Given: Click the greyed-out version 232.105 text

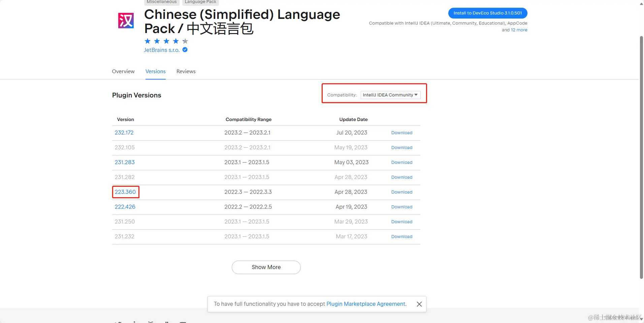Looking at the screenshot, I should (x=125, y=148).
